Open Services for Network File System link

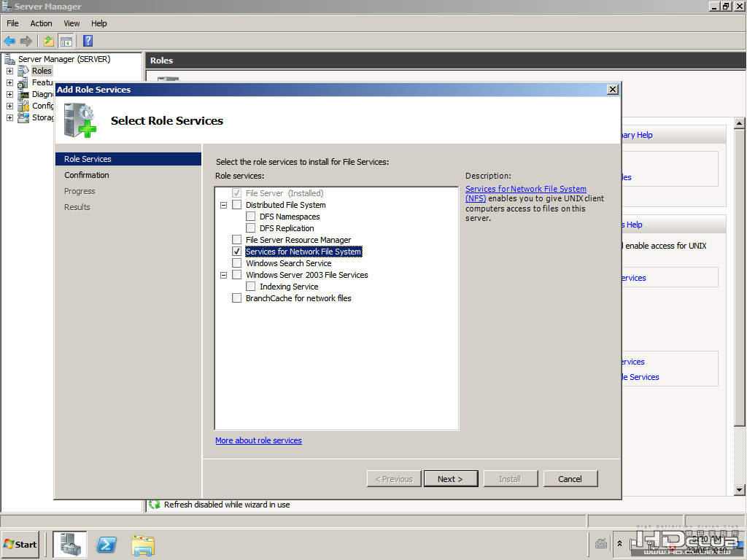tap(526, 193)
